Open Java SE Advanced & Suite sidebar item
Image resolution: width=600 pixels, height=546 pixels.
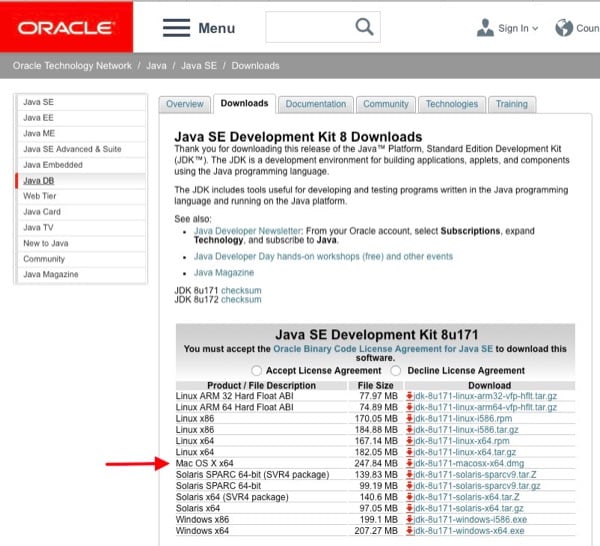pyautogui.click(x=81, y=149)
